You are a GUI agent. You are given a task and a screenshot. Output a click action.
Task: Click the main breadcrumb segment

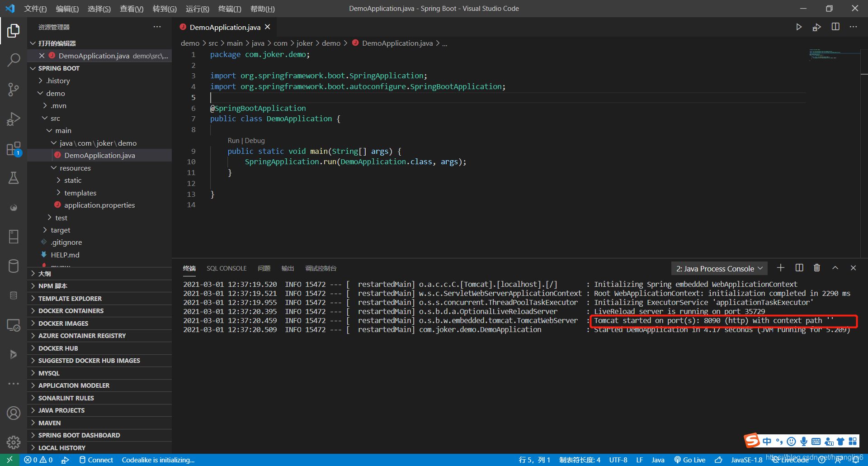pyautogui.click(x=235, y=43)
